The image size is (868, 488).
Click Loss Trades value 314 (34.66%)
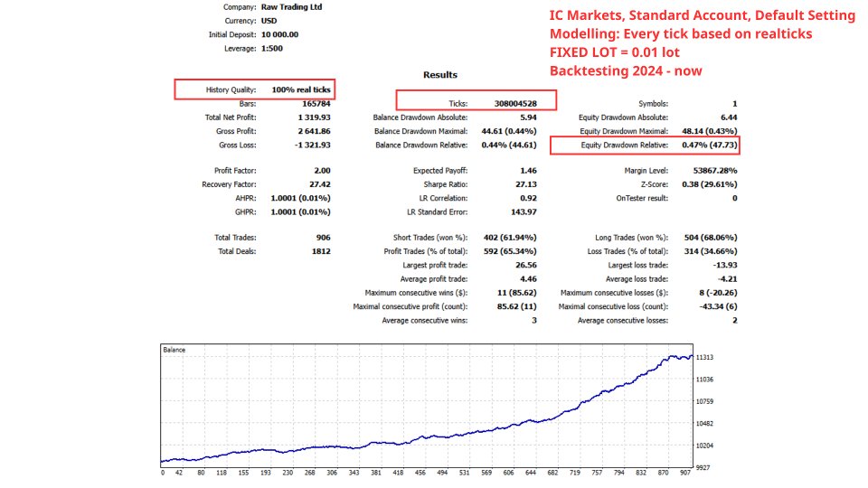tap(711, 252)
